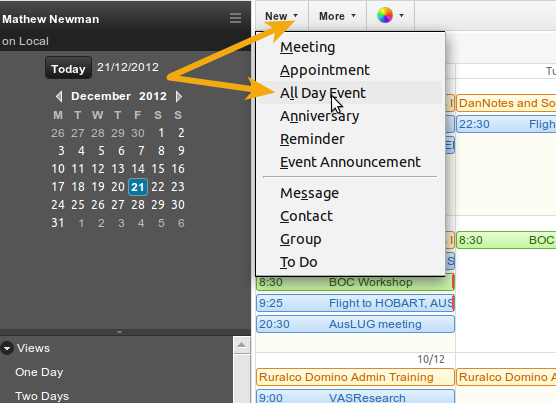The width and height of the screenshot is (556, 403).
Task: Select Event Announcement entry
Action: [350, 162]
